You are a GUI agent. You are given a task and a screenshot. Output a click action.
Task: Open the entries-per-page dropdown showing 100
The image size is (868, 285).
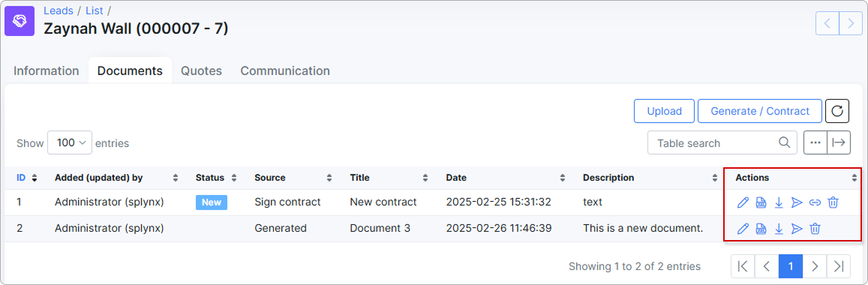[70, 142]
